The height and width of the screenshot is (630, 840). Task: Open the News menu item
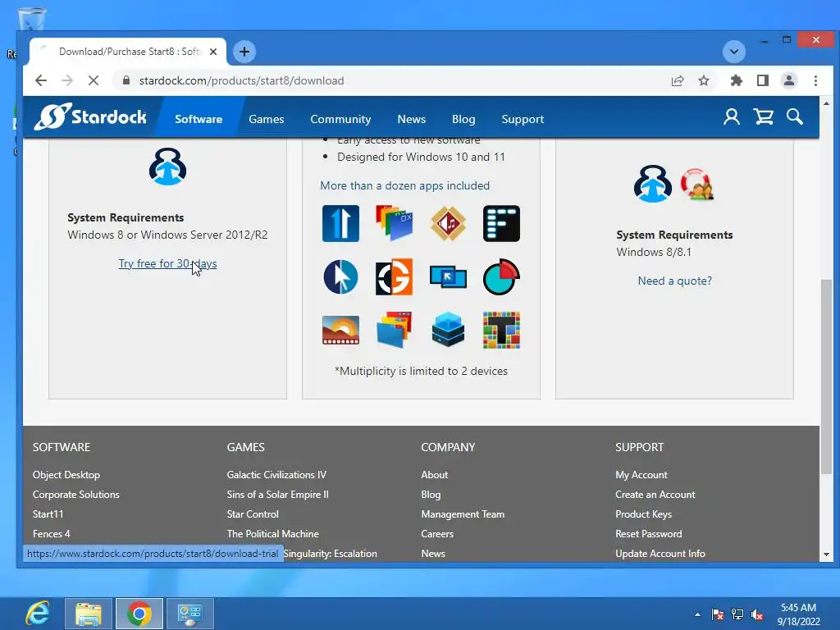[412, 119]
